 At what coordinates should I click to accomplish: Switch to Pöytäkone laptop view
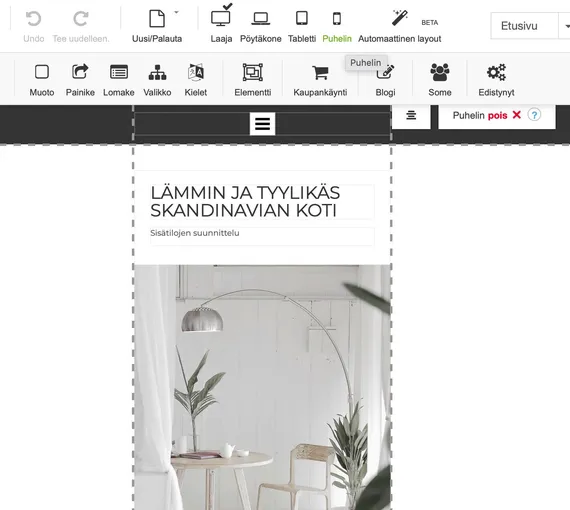tap(261, 18)
